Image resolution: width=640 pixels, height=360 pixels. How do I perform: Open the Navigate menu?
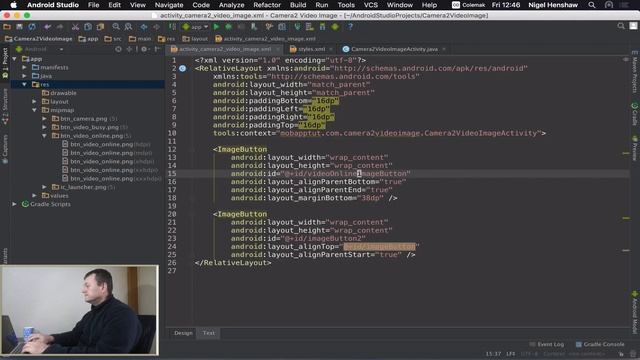pos(169,5)
